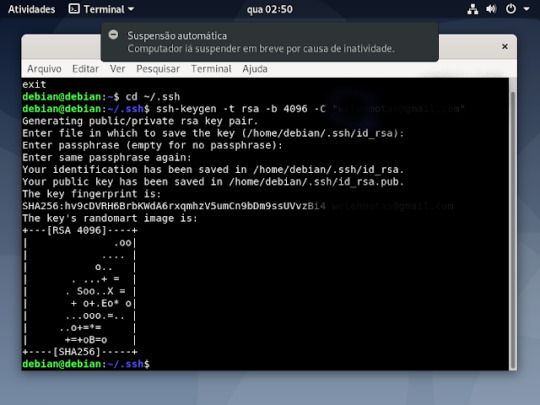Click the Suspensão automática notification title
The image size is (540, 405).
tap(177, 36)
